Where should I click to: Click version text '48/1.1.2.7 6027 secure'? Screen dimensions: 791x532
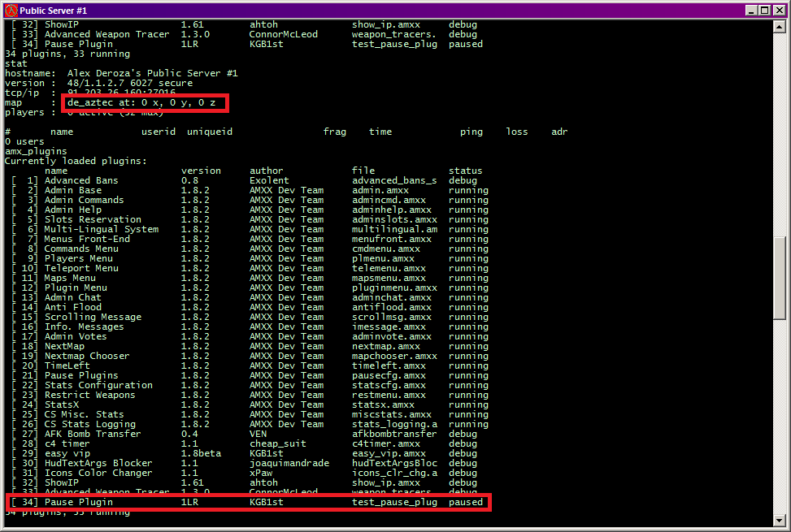coord(129,83)
